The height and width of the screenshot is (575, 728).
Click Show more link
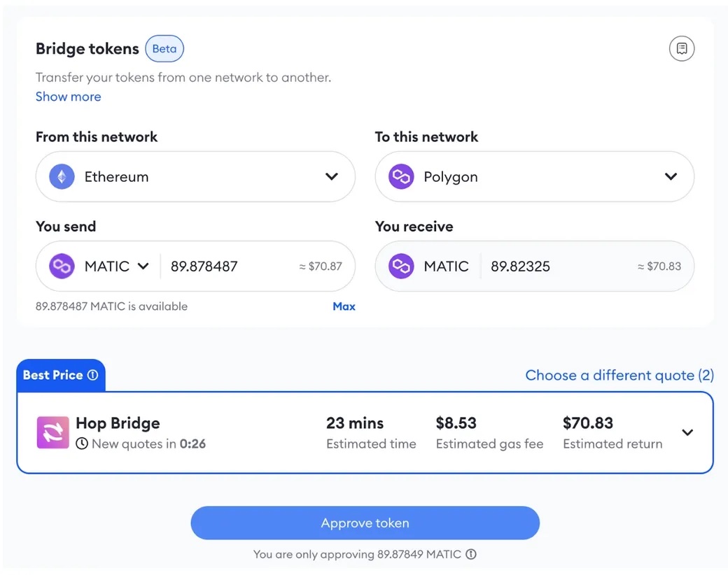tap(69, 97)
